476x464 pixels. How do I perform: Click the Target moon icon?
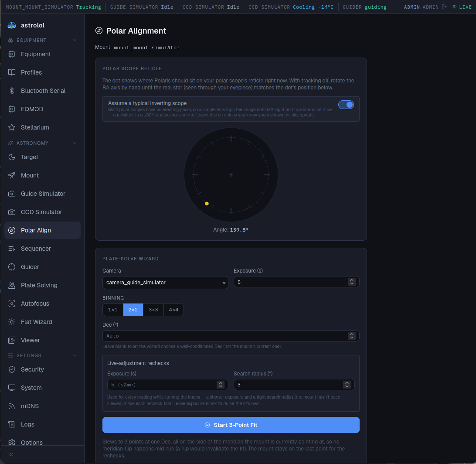12,157
